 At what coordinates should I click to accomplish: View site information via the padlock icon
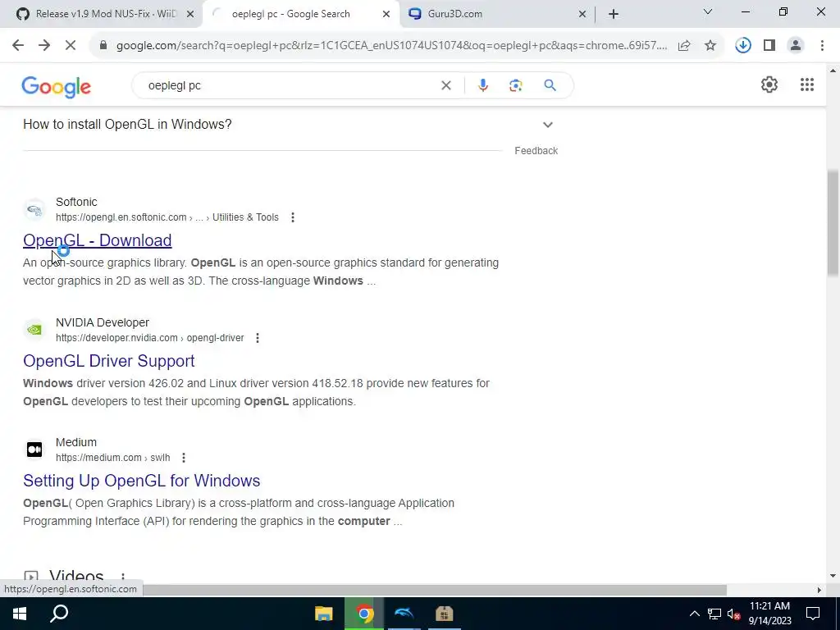(x=103, y=46)
